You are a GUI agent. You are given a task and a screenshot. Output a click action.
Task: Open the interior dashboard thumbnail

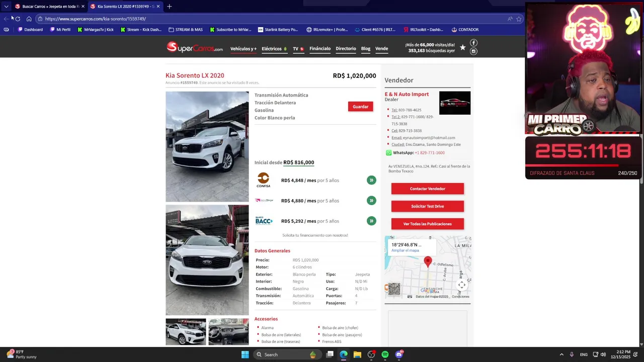(228, 332)
